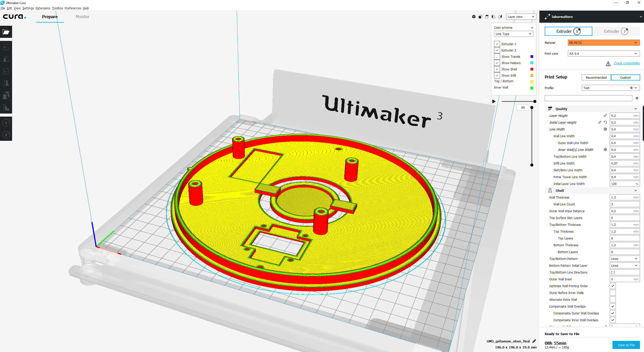Click the fx icon beside Line Width
644x352 pixels.
tap(605, 129)
